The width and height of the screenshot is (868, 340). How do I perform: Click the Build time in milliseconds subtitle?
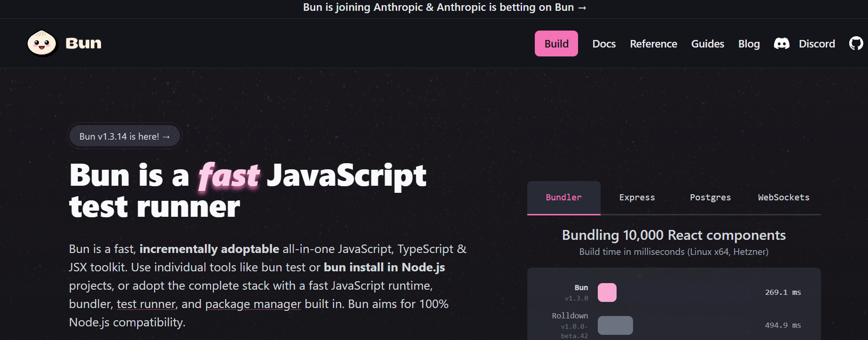(674, 252)
